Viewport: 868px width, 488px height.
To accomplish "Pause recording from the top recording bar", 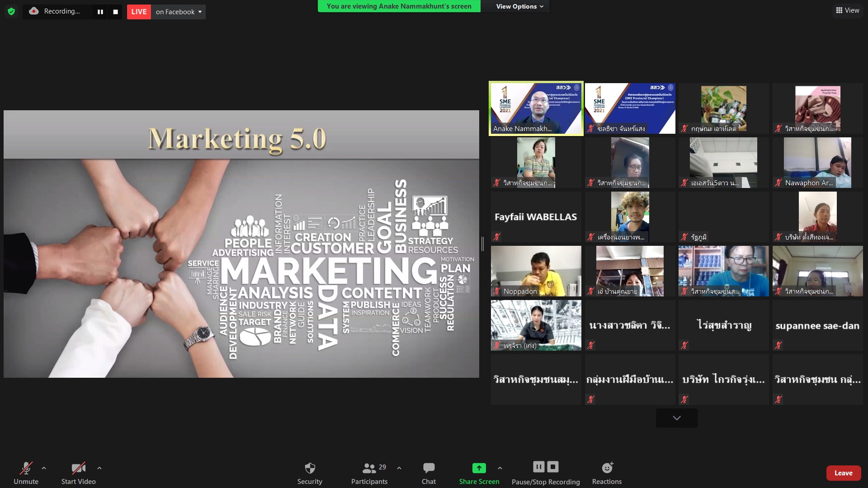I will (100, 12).
